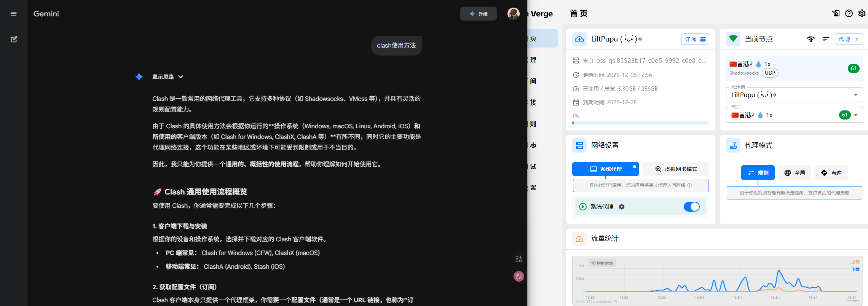Click the 升级 upgrade button

[x=478, y=14]
